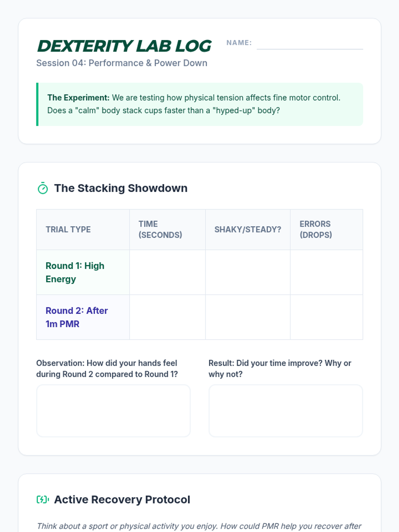Click Round 1 Errors (Drops) cell

[326, 272]
